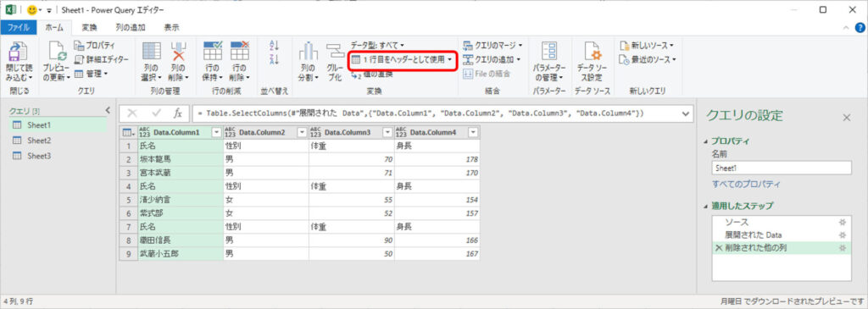Open the New Source (新しいソース) dropdown
The height and width of the screenshot is (309, 868).
click(x=647, y=45)
